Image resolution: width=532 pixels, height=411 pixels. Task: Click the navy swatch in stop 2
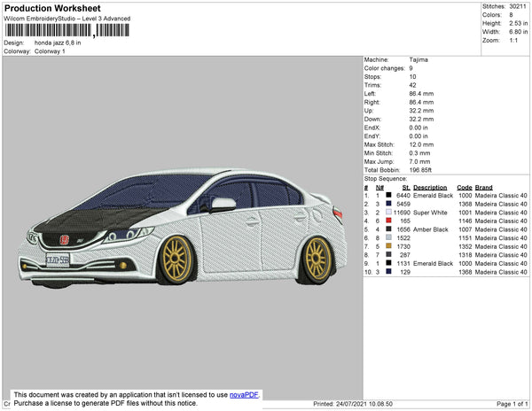click(387, 205)
